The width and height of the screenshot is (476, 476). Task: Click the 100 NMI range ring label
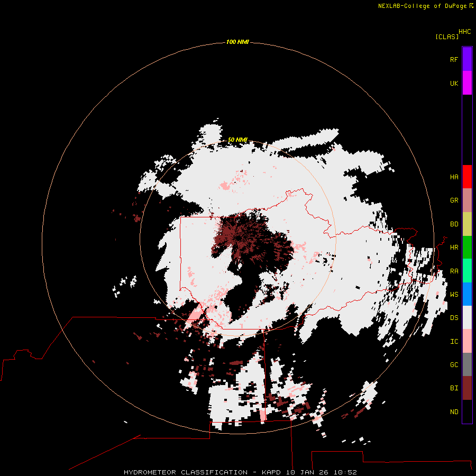pyautogui.click(x=237, y=42)
